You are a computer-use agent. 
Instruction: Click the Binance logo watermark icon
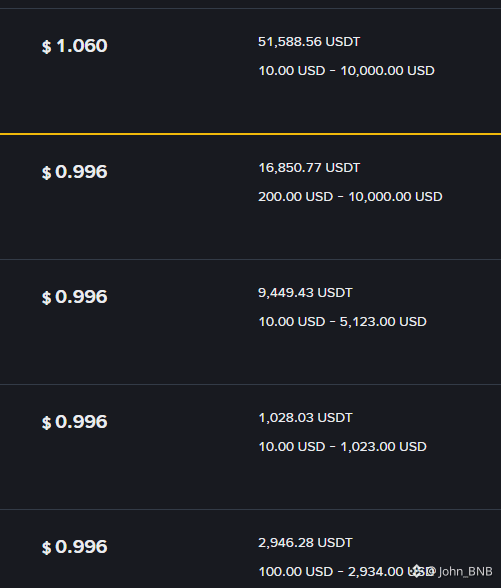(x=417, y=571)
